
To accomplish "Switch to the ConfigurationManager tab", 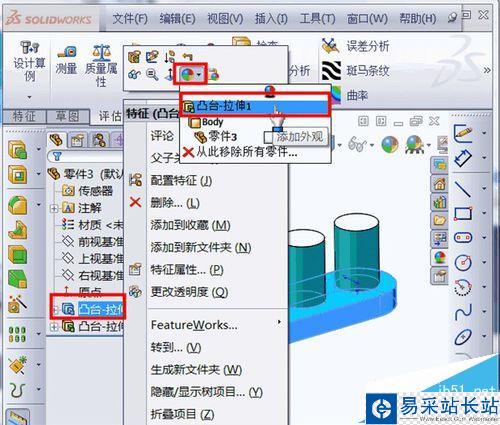I will click(100, 140).
